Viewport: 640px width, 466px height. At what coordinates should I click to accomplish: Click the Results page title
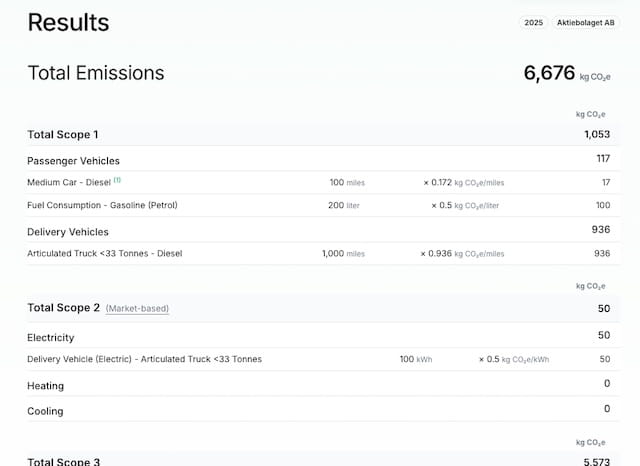(x=68, y=22)
